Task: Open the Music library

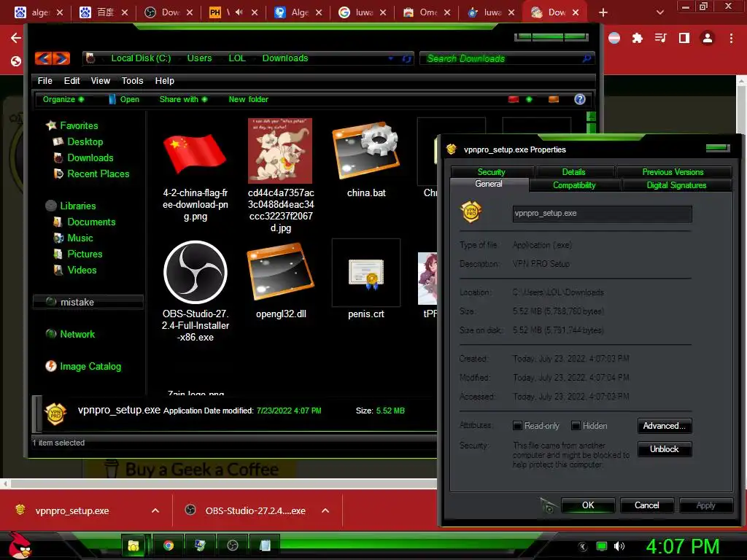Action: (x=80, y=238)
